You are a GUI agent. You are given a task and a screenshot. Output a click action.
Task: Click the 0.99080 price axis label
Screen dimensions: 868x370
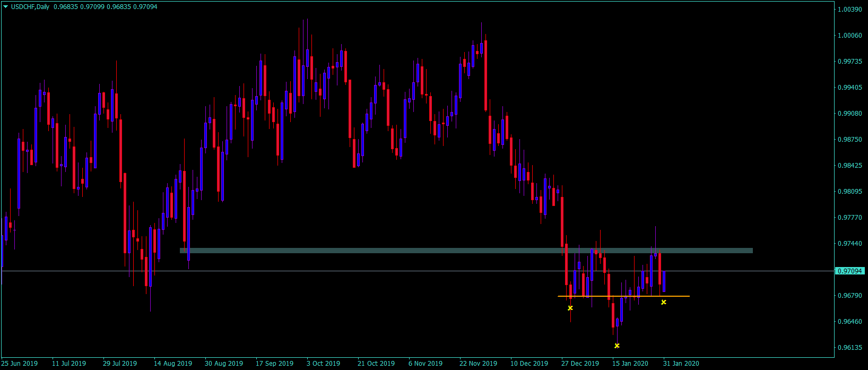point(849,114)
